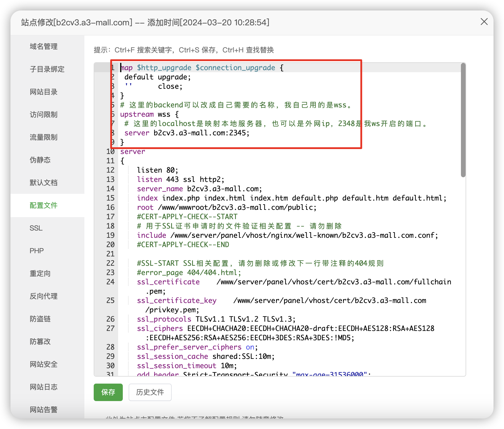Click the ssl_session_timeout 10m line

187,366
